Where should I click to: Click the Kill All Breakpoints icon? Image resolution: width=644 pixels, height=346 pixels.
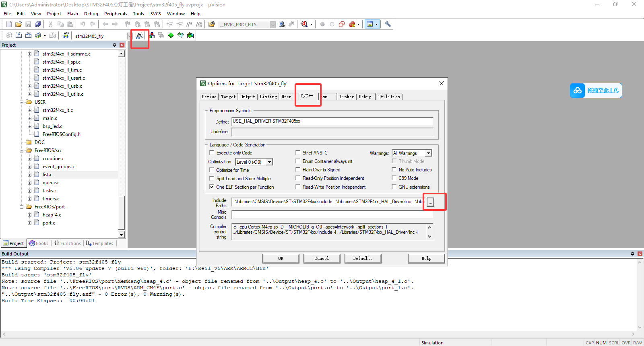pos(352,24)
